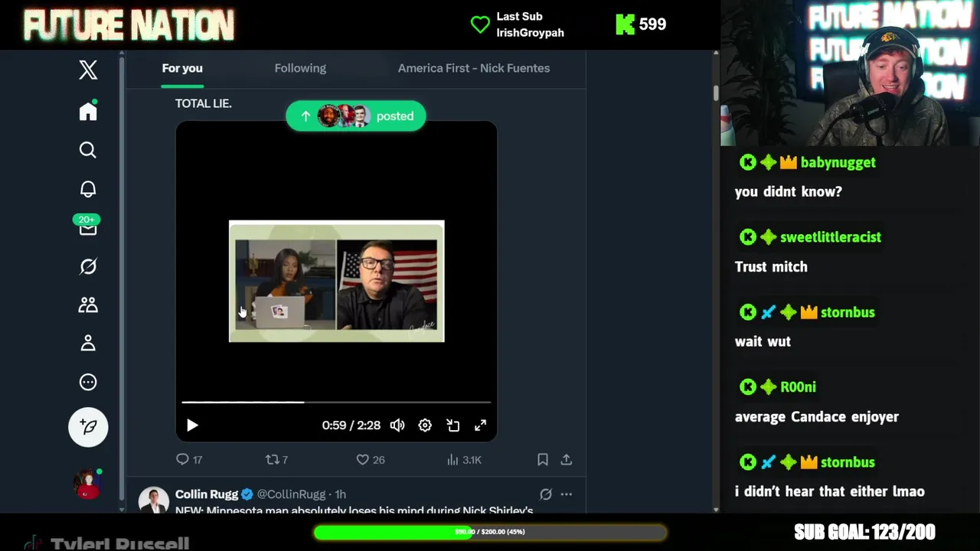Click the donation goal progress bar

tap(490, 532)
